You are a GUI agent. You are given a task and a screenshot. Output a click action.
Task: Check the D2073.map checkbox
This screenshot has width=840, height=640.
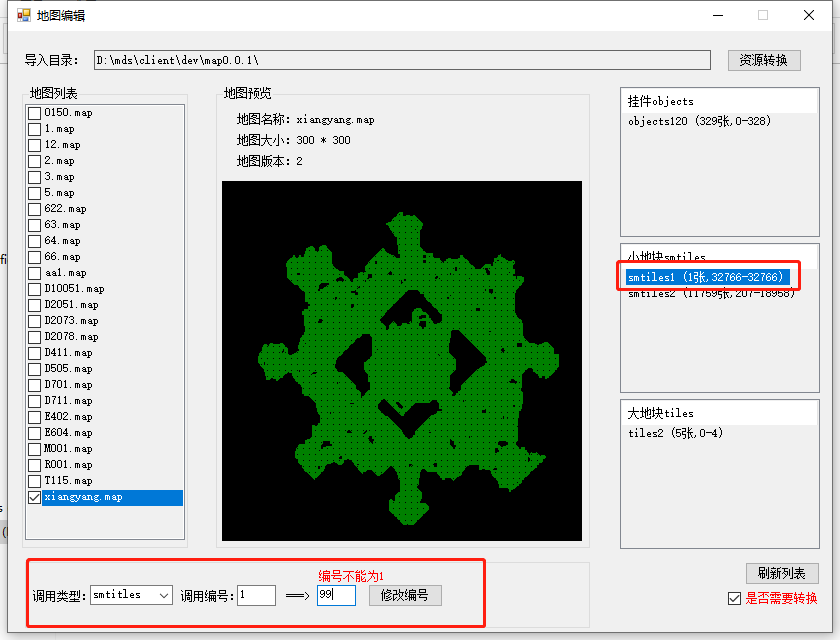35,321
